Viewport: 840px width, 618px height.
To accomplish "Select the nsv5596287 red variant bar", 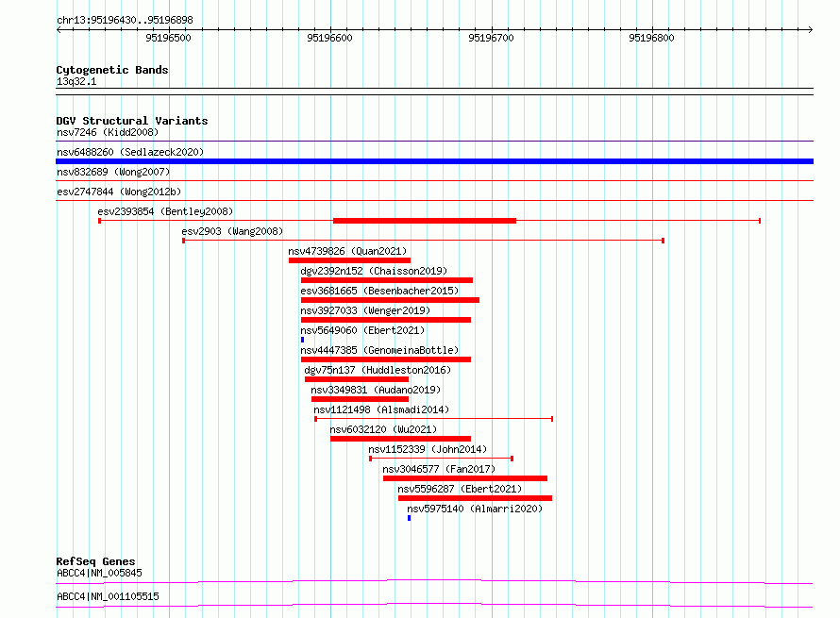I will point(475,498).
